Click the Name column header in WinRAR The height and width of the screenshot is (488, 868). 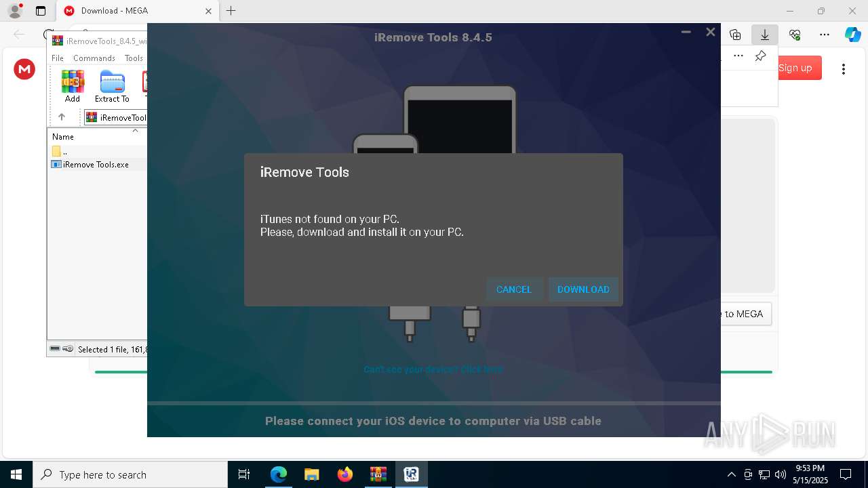click(x=97, y=137)
